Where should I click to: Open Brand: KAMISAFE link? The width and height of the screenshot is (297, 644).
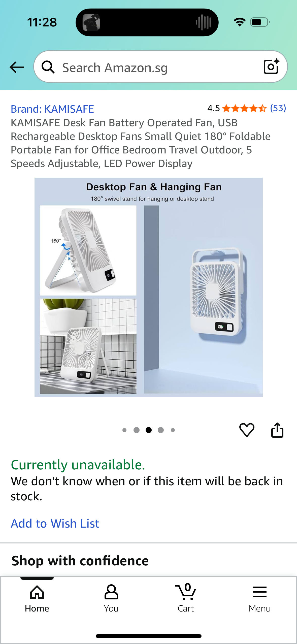52,109
